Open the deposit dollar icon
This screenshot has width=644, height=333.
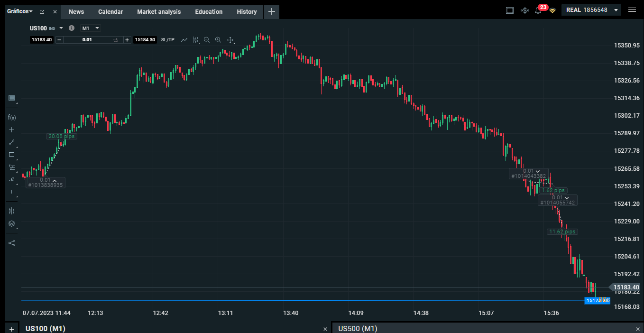(x=524, y=10)
